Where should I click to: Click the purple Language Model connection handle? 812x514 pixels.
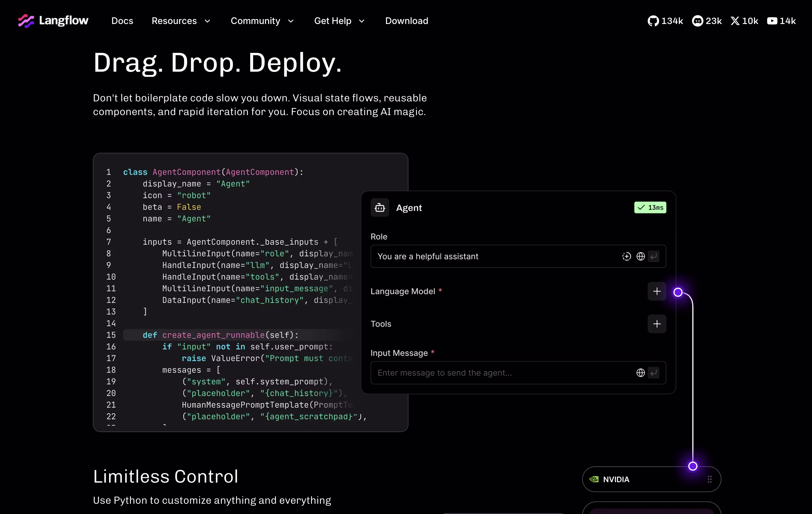click(x=678, y=292)
